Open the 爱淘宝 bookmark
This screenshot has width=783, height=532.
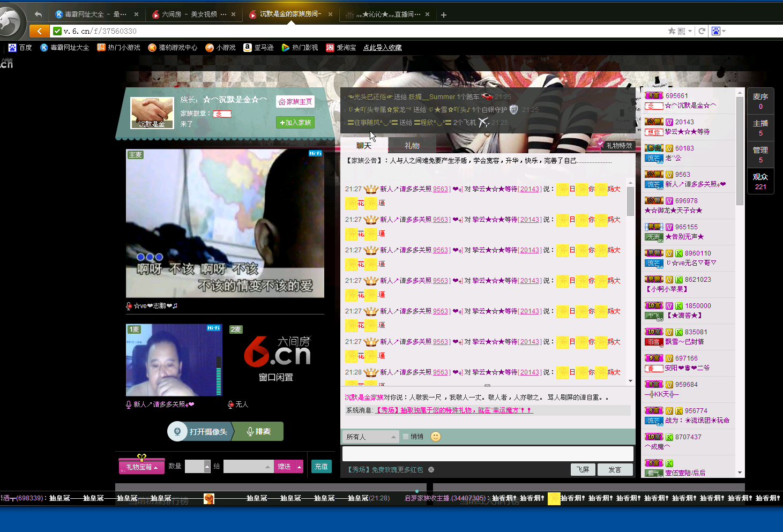coord(341,48)
